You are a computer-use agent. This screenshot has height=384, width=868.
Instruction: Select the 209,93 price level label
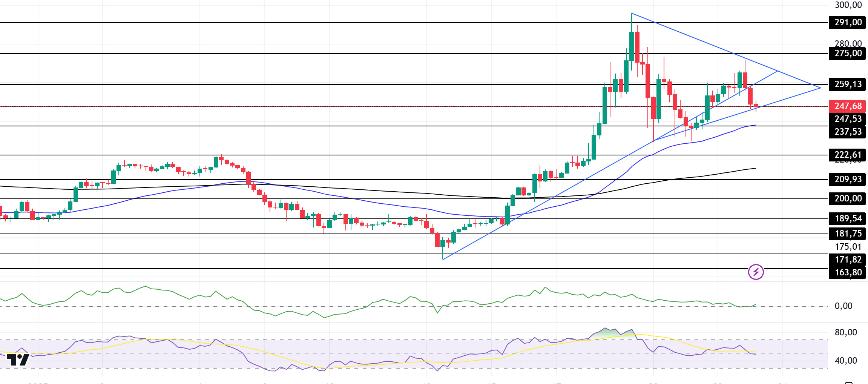[x=847, y=180]
